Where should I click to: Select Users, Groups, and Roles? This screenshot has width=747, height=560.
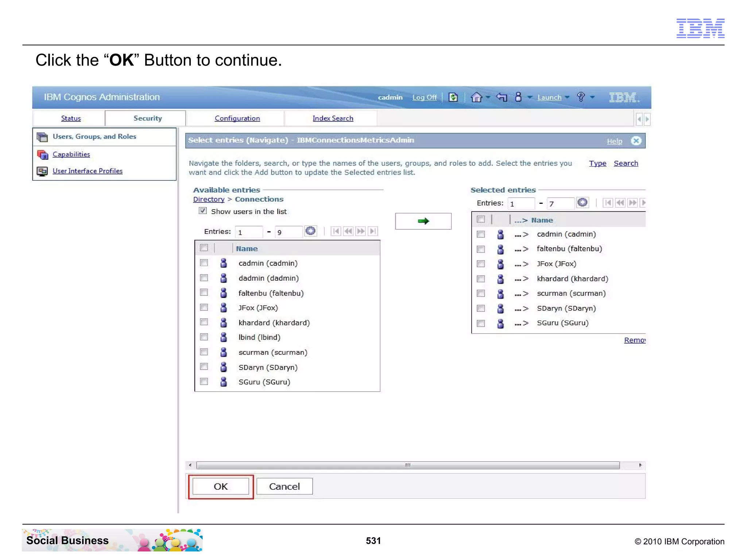(94, 136)
